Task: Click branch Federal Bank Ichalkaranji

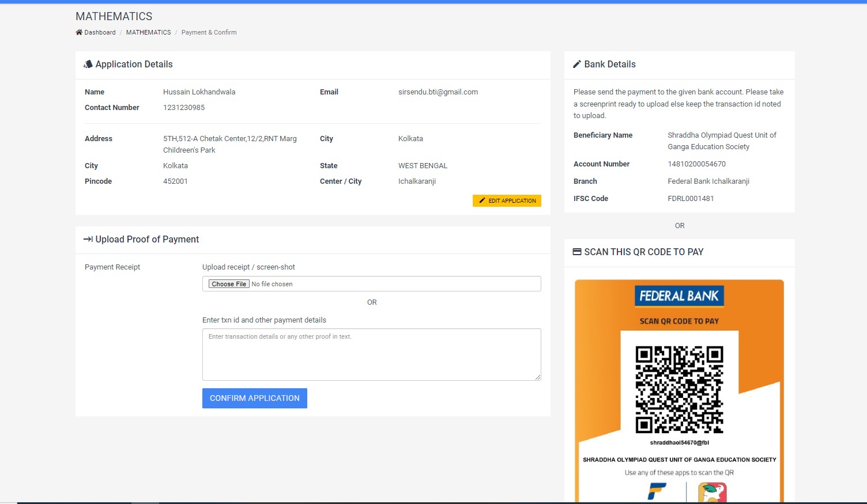Action: (708, 181)
